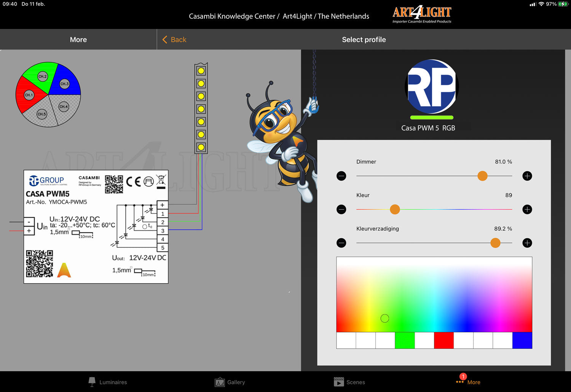Open the Gallery tab
571x392 pixels.
230,382
